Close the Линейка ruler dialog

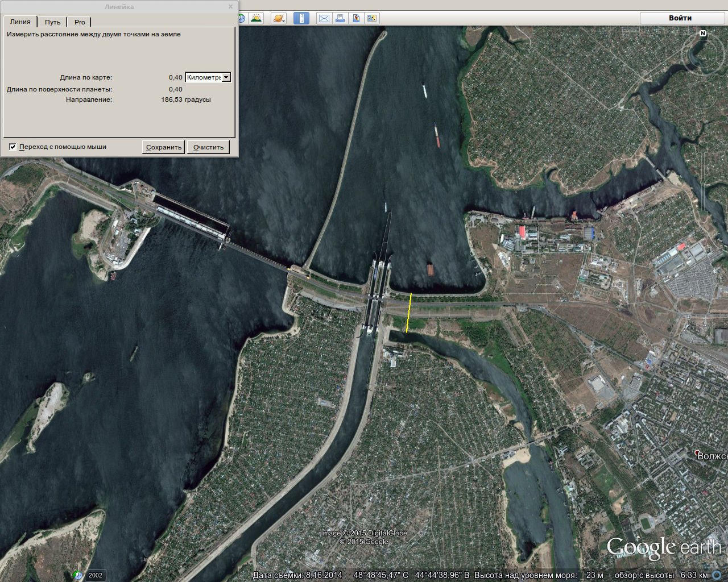coord(230,7)
